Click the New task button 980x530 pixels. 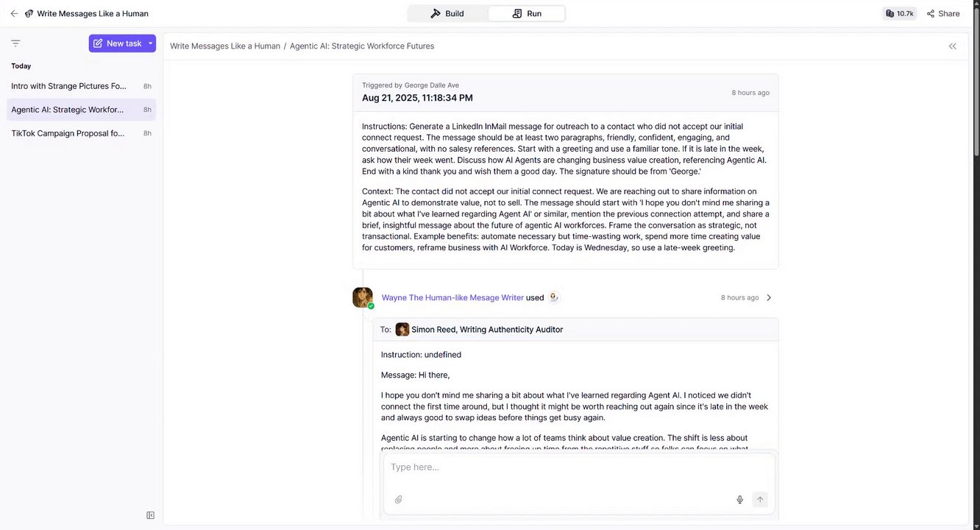[117, 43]
